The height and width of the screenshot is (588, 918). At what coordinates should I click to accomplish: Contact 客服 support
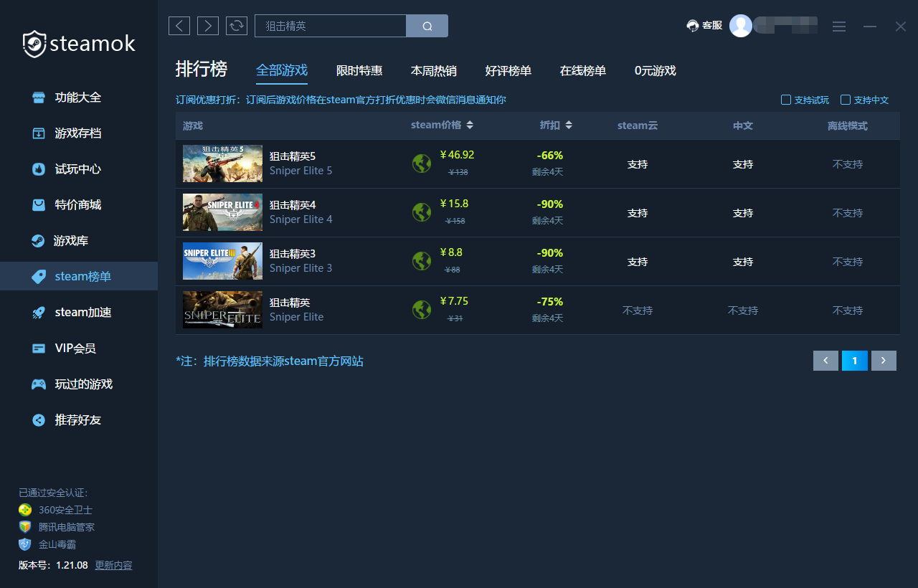[704, 26]
